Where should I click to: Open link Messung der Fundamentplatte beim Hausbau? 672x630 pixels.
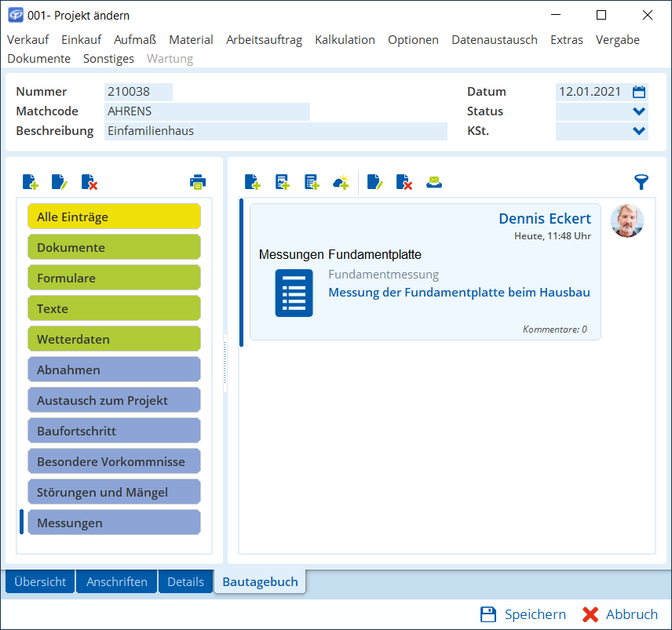(458, 292)
